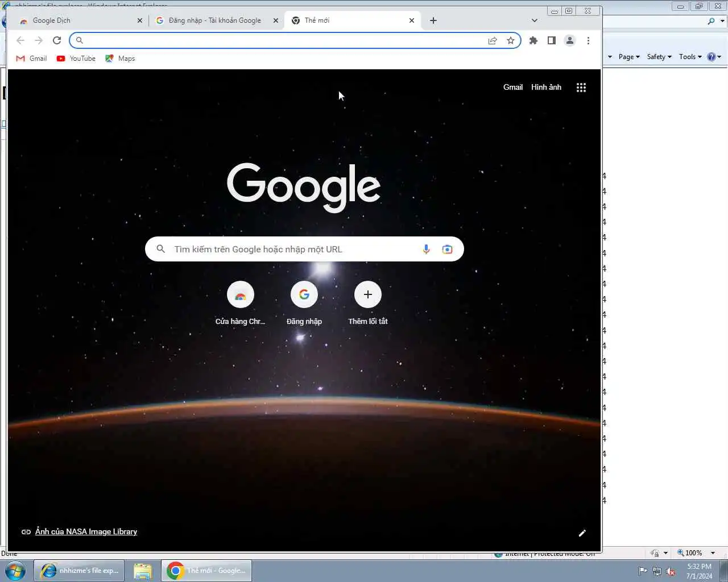Open Safety menu in Internet Explorer
Viewport: 728px width, 582px height.
coord(659,56)
